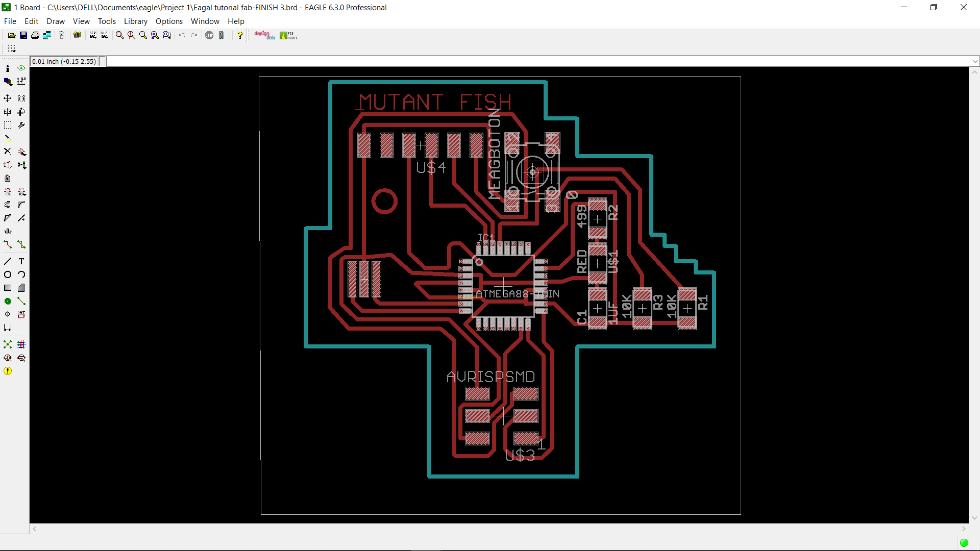This screenshot has width=980, height=551.
Task: Select the Ripup tool
Action: click(x=21, y=245)
